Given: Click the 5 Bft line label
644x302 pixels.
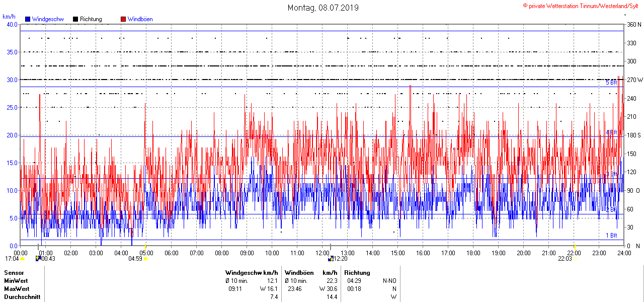Looking at the screenshot, I should pyautogui.click(x=611, y=82).
